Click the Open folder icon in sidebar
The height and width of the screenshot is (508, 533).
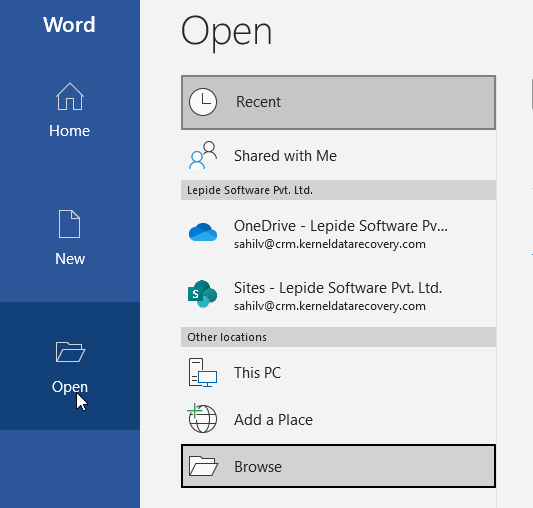(70, 352)
